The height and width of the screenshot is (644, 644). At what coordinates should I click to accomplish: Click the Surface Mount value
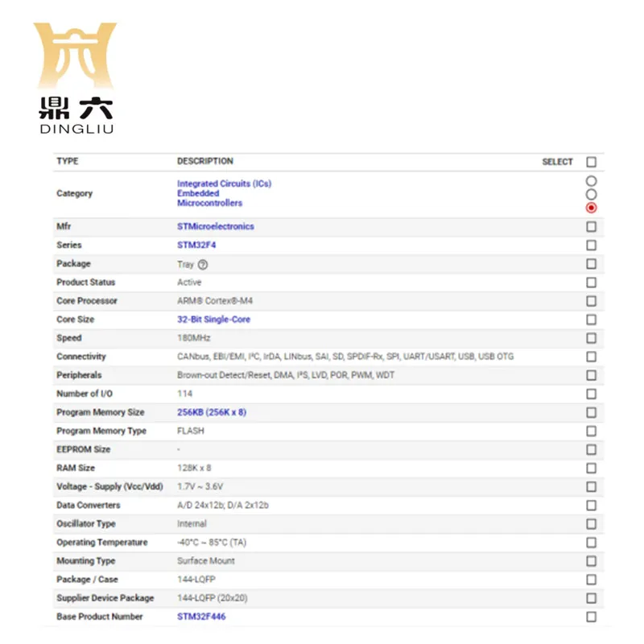(206, 560)
